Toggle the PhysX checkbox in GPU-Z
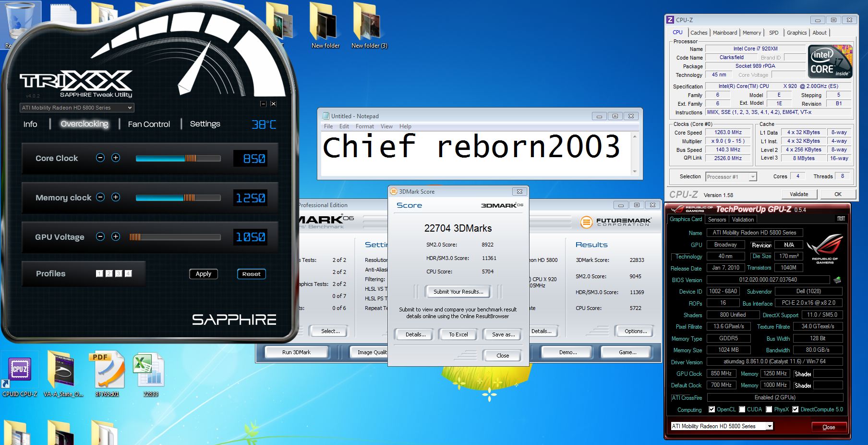 pos(769,409)
